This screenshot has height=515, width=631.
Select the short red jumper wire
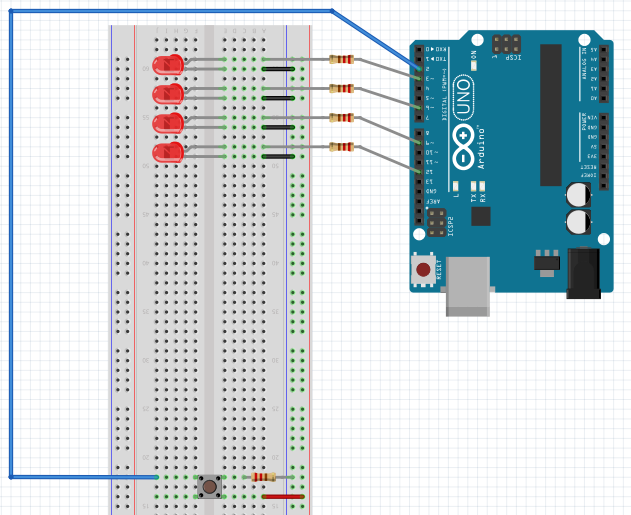click(282, 496)
